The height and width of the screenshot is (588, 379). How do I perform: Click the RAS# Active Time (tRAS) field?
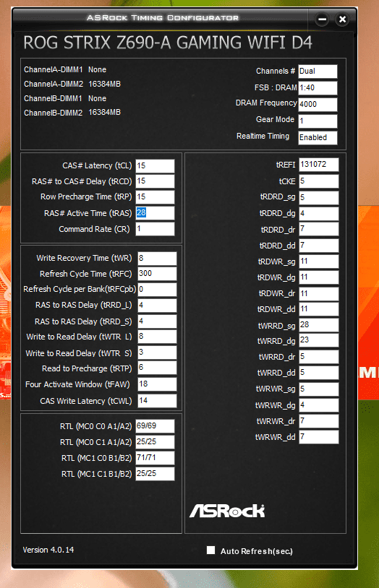(155, 213)
